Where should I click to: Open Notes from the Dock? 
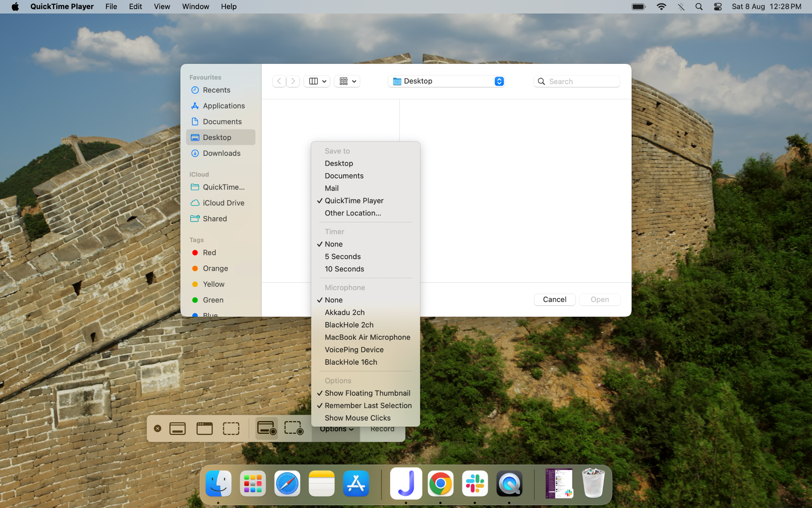(322, 483)
